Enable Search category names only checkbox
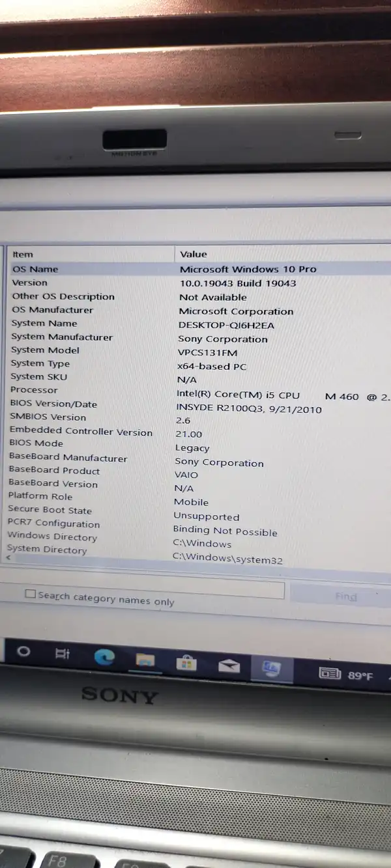Image resolution: width=391 pixels, height=868 pixels. (30, 594)
